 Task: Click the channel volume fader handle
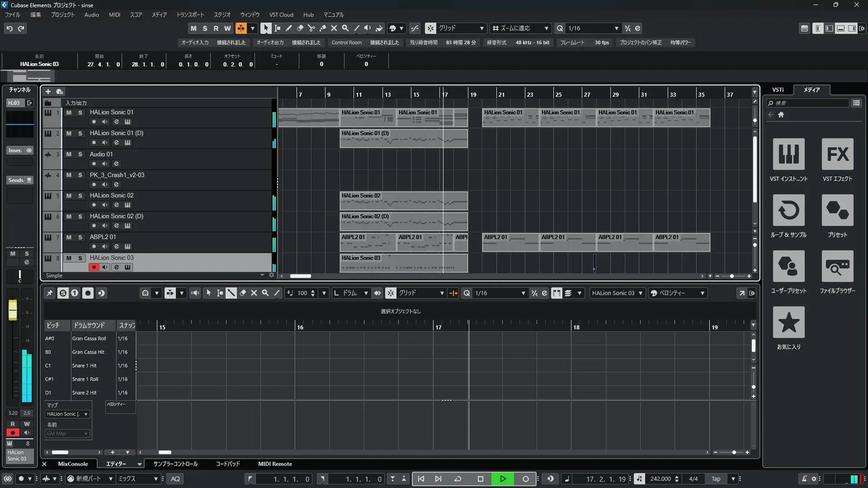(x=13, y=310)
